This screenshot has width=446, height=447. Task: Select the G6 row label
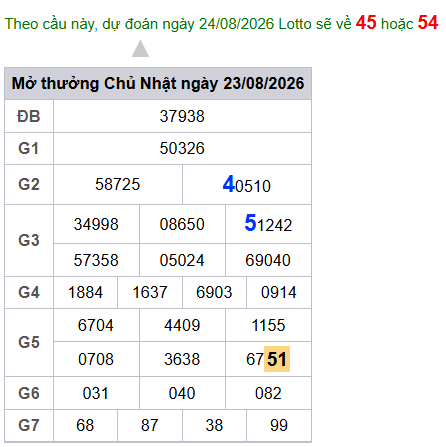[x=29, y=393]
